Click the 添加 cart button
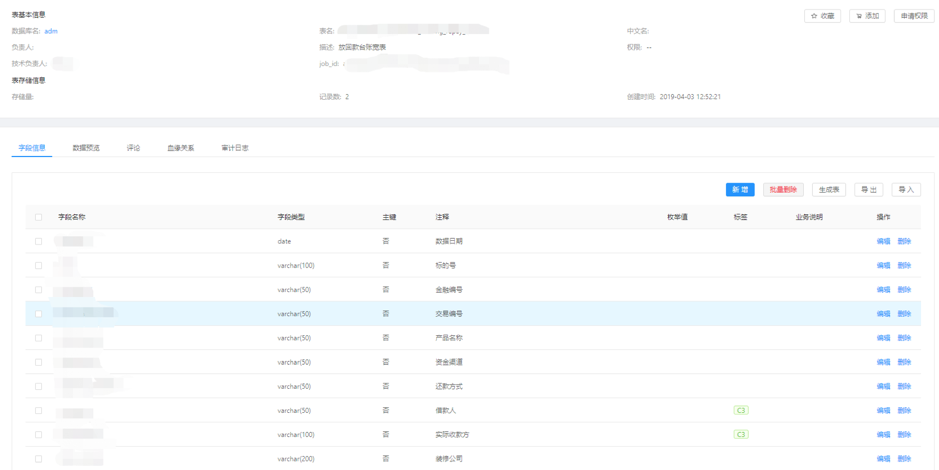939x470 pixels. click(x=867, y=16)
